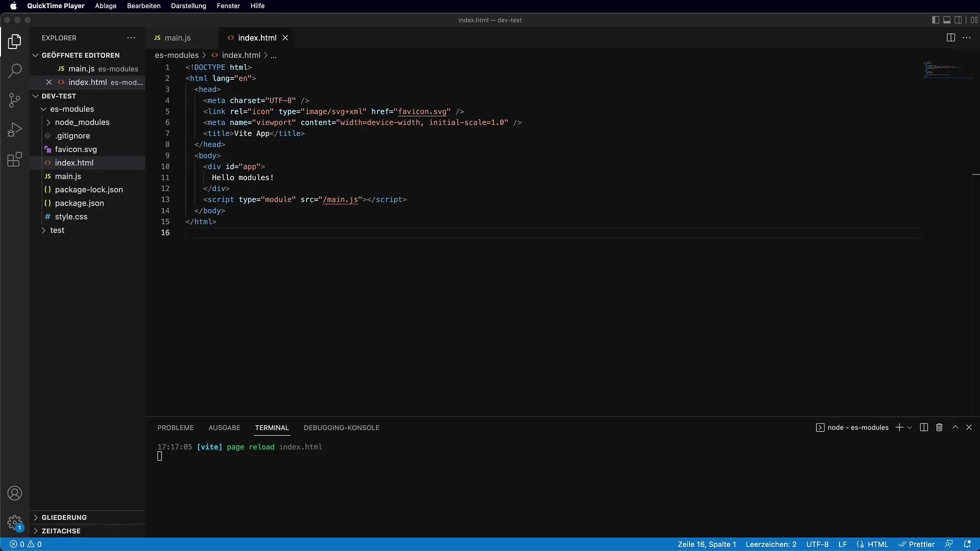Open the Manage gear icon
Image resolution: width=980 pixels, height=551 pixels.
click(x=15, y=523)
